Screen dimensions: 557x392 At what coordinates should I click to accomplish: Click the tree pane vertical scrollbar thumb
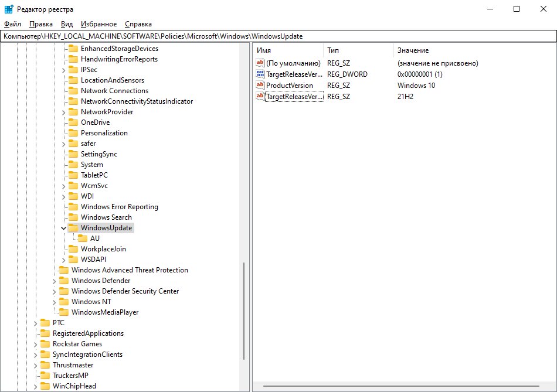pos(244,311)
